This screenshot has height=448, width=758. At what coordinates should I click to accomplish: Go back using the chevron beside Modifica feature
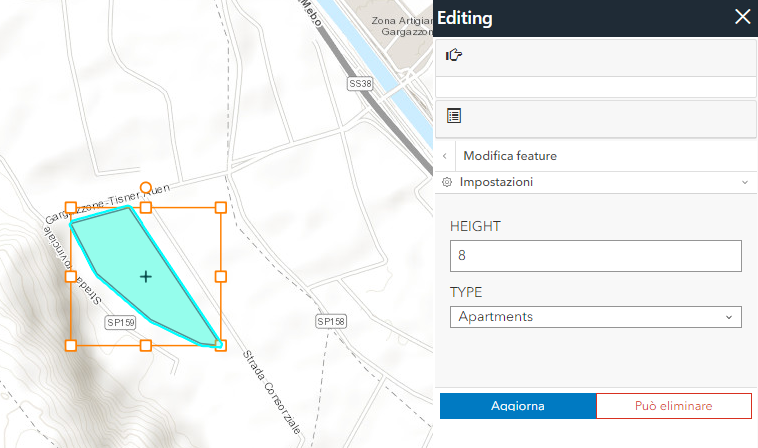445,156
